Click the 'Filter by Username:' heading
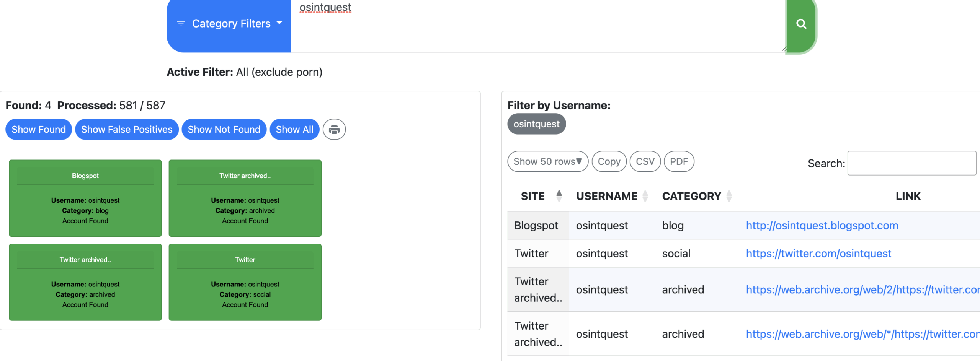 tap(559, 106)
